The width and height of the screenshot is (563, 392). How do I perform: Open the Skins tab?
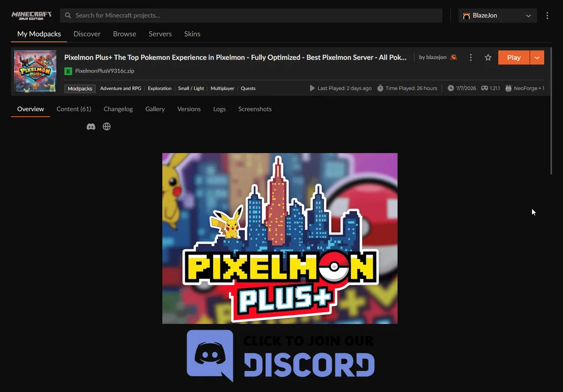coord(192,34)
